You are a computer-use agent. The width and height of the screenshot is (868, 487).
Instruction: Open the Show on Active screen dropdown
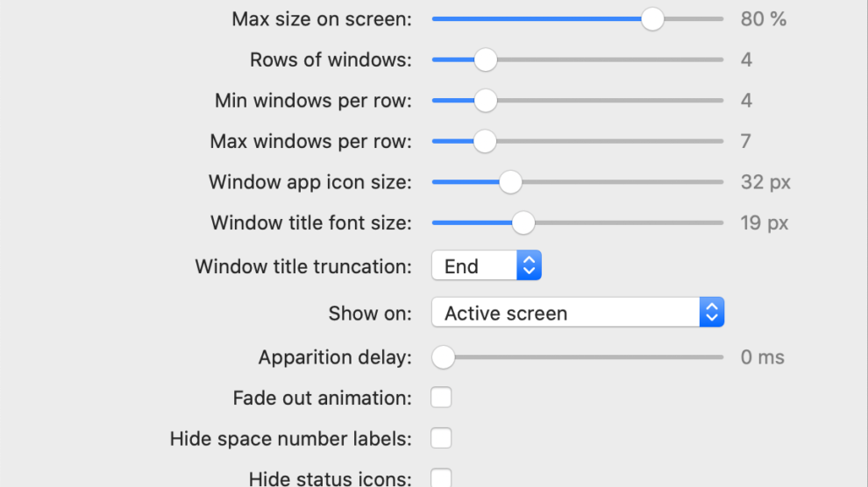(x=577, y=313)
